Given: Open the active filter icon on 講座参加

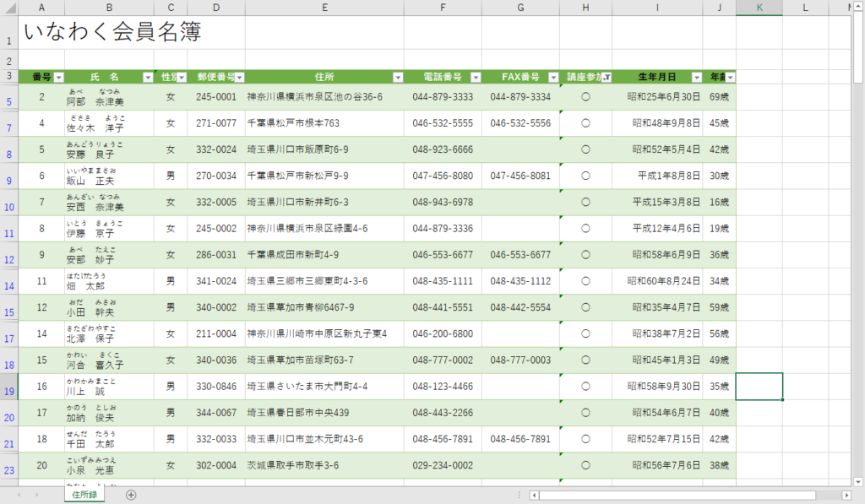Looking at the screenshot, I should (x=606, y=77).
